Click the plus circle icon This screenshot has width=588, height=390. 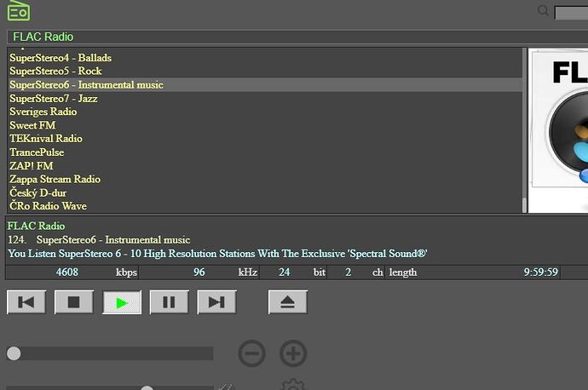coord(293,353)
